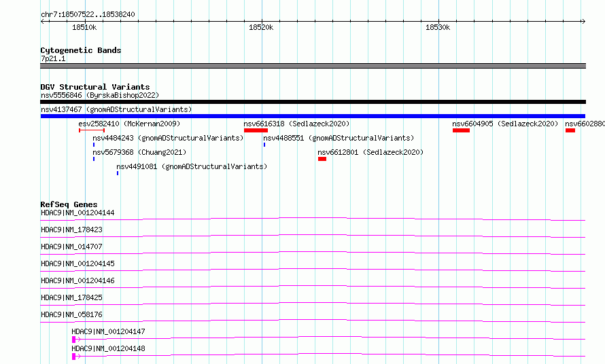The width and height of the screenshot is (605, 364).
Task: Select HDAC9|NM_001204146 transcript label
Action: point(77,280)
